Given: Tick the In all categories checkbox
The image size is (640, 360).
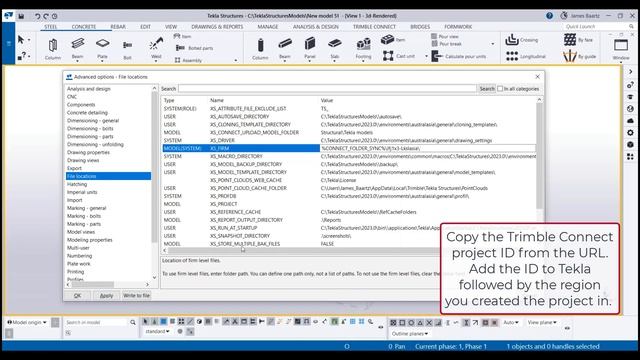Looking at the screenshot, I should coord(500,89).
